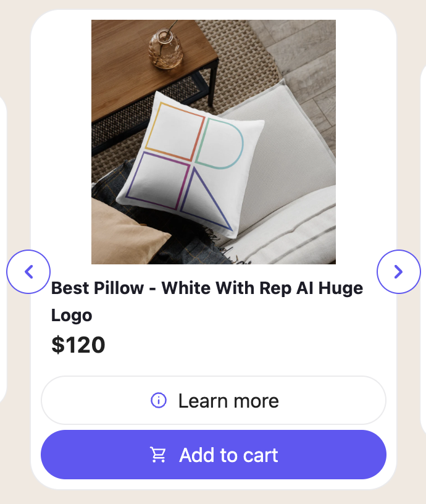Click the Best Pillow product title
Image resolution: width=426 pixels, height=504 pixels.
(207, 301)
